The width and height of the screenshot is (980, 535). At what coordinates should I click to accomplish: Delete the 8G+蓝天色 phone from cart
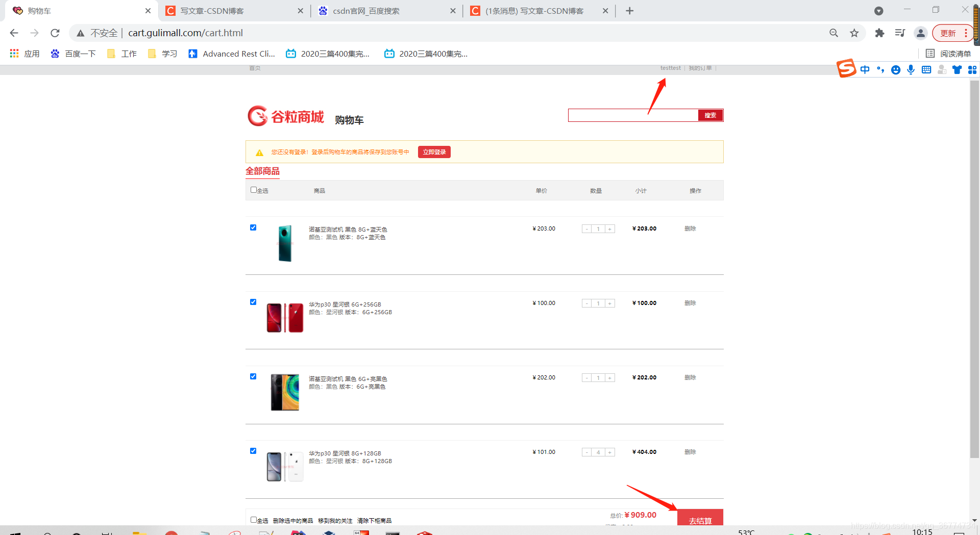tap(690, 228)
